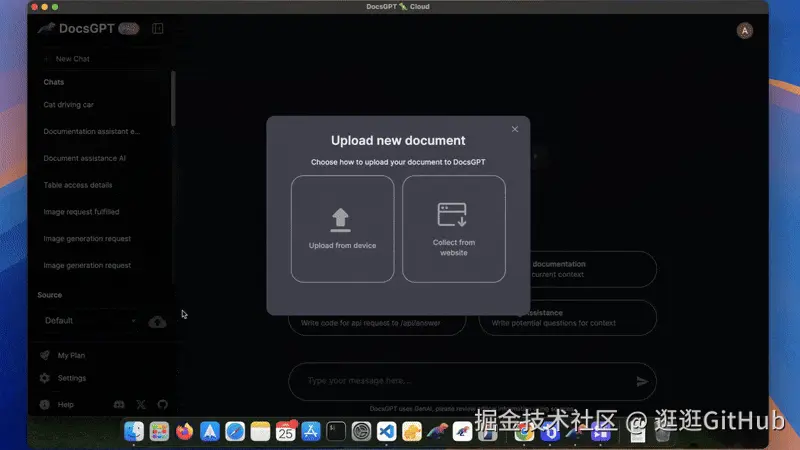
Task: Open Notes from the dock
Action: (x=260, y=432)
